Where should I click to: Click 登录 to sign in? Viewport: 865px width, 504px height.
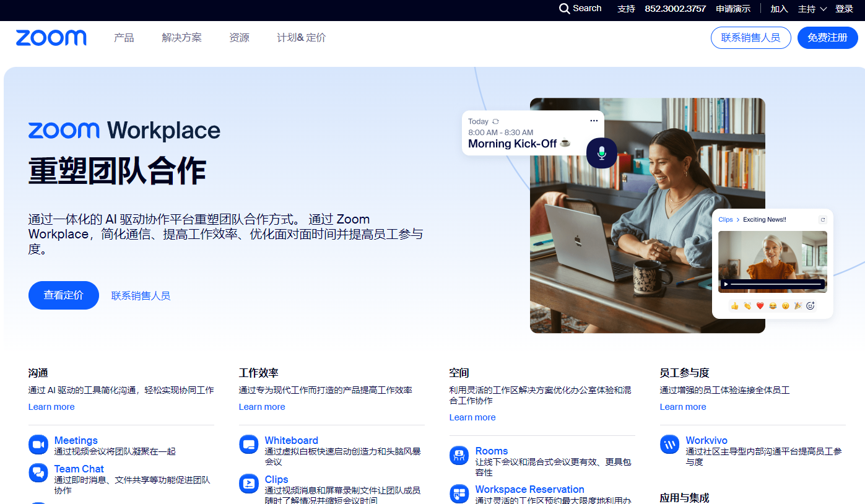coord(845,9)
